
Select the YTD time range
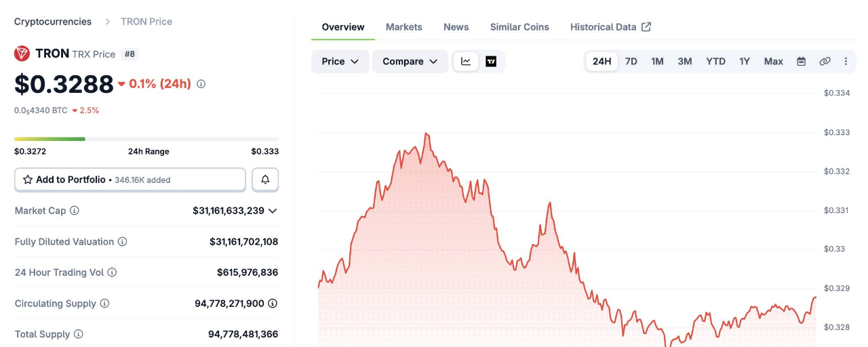pyautogui.click(x=715, y=62)
